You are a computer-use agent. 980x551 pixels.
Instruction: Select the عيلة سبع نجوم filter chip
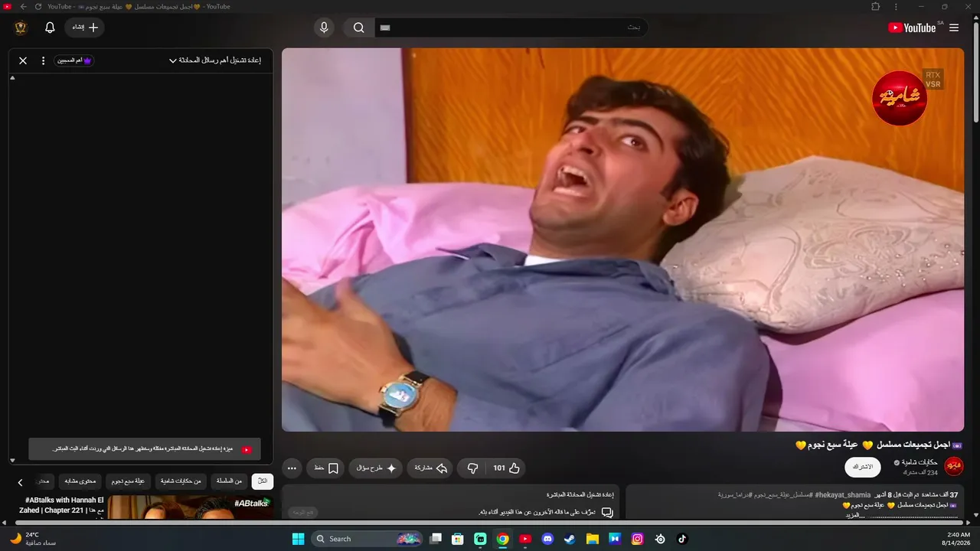128,481
